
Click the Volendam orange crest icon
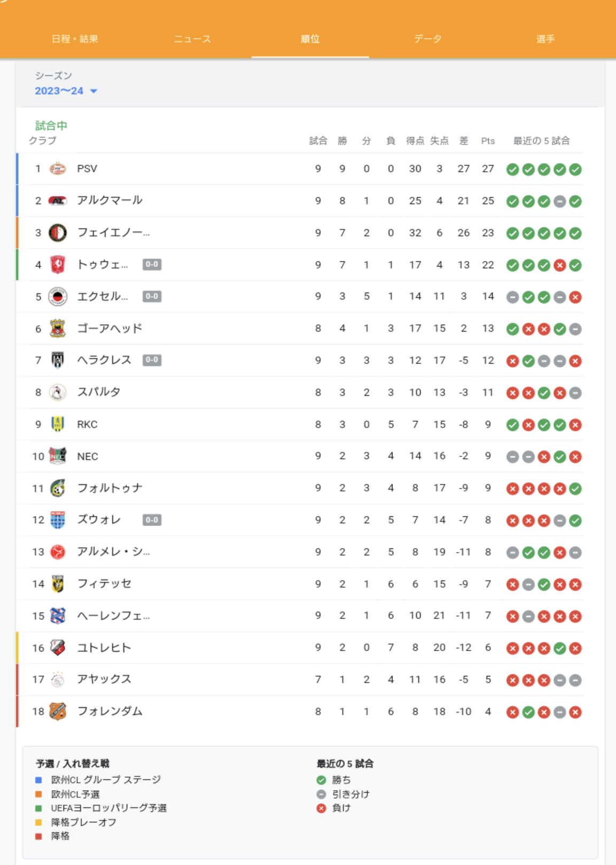pos(57,712)
